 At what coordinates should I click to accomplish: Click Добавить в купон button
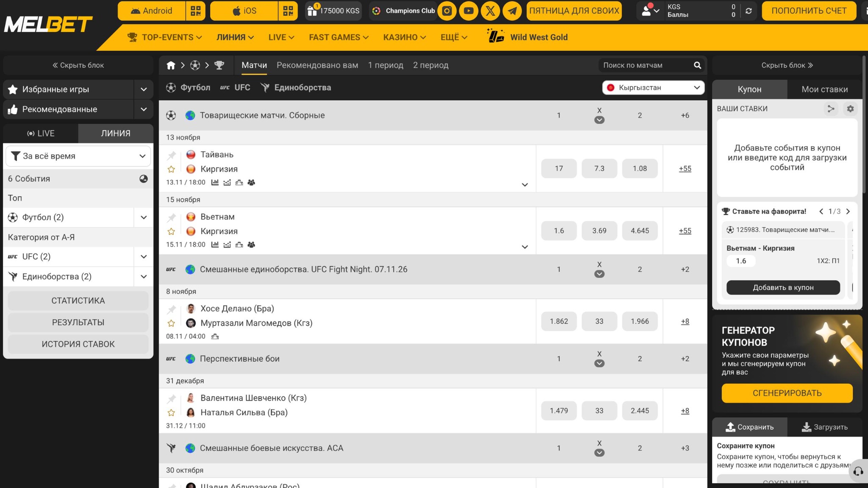pyautogui.click(x=783, y=287)
